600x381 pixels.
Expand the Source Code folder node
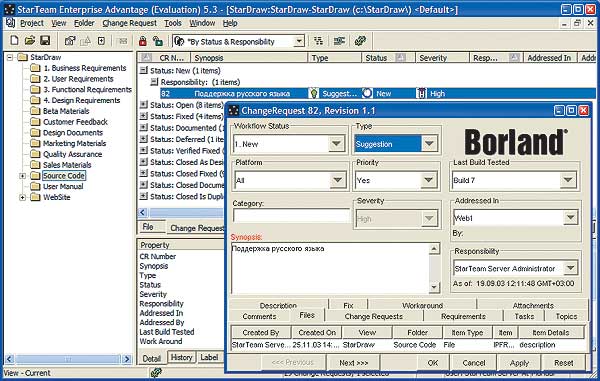point(22,176)
